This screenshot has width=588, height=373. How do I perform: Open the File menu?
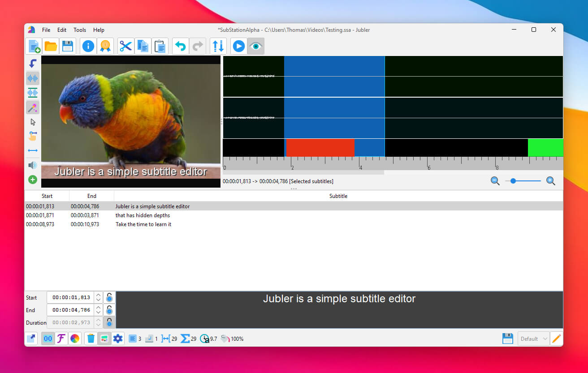coord(46,30)
